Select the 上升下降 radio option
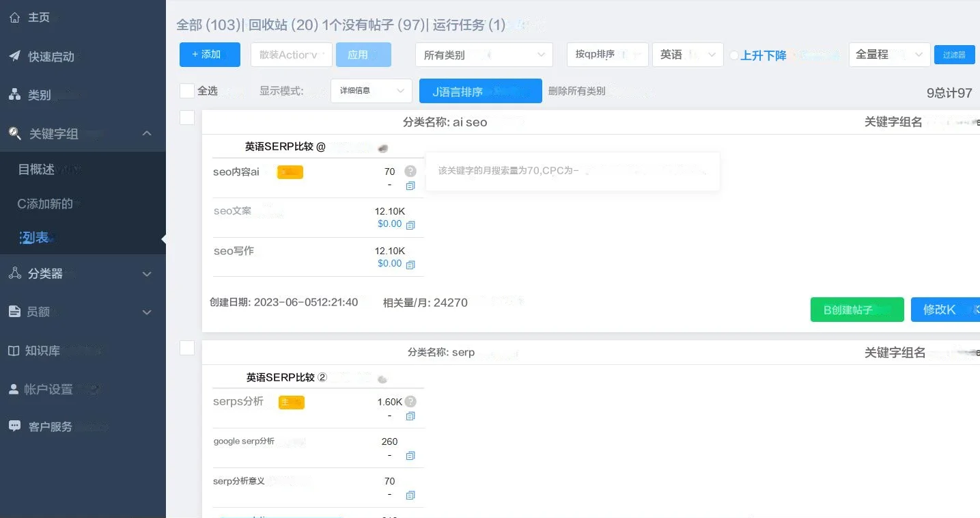980x518 pixels. point(734,55)
